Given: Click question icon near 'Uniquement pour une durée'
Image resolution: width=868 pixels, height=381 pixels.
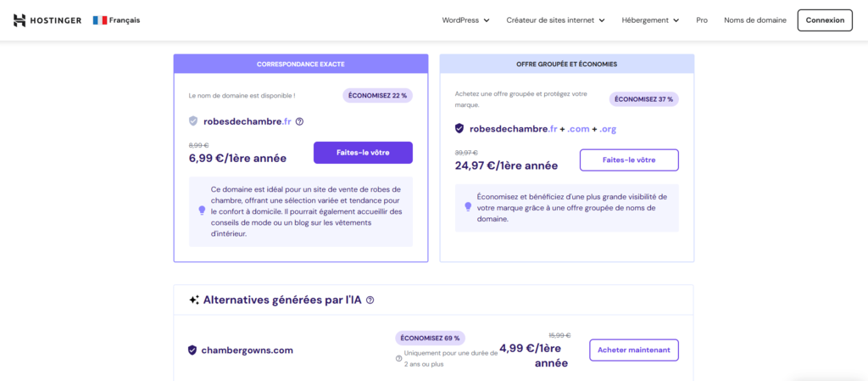Looking at the screenshot, I should (398, 358).
